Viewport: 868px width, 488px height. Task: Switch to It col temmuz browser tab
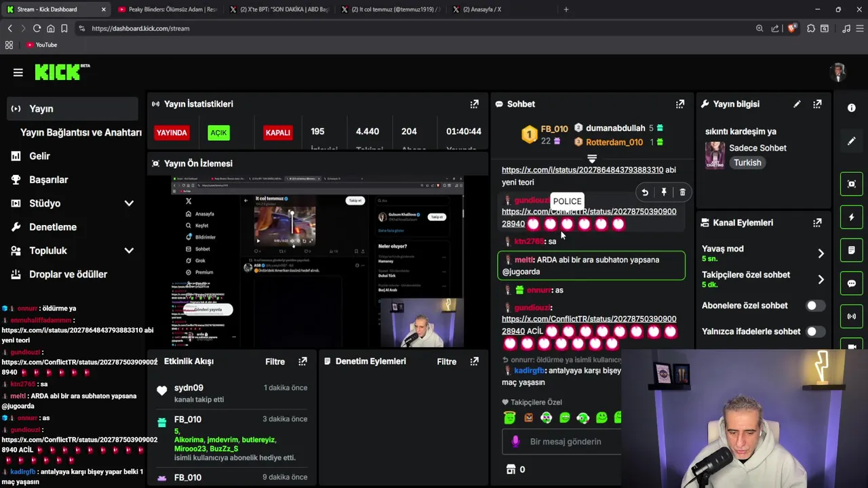tap(391, 9)
